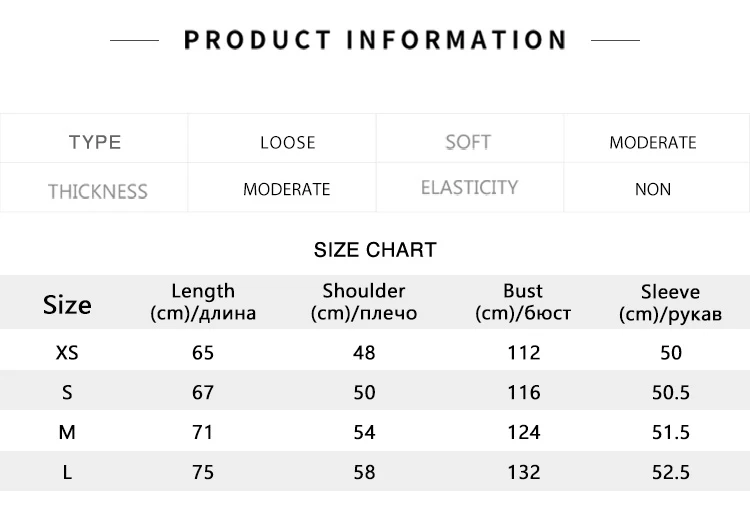Click the SIZE CHART title

375,250
